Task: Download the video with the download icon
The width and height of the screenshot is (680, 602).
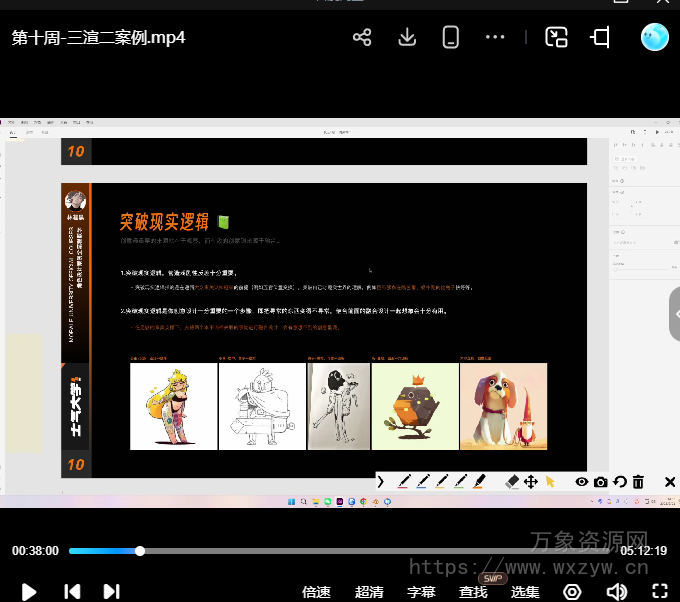Action: 407,38
